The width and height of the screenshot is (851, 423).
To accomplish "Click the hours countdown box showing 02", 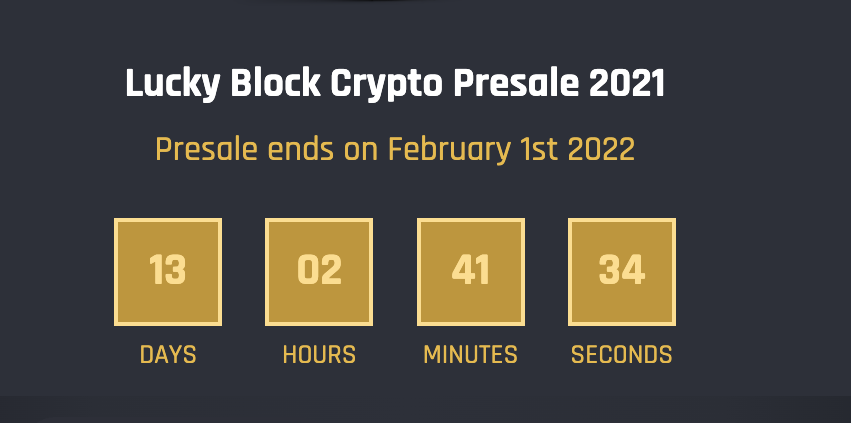I will 319,272.
